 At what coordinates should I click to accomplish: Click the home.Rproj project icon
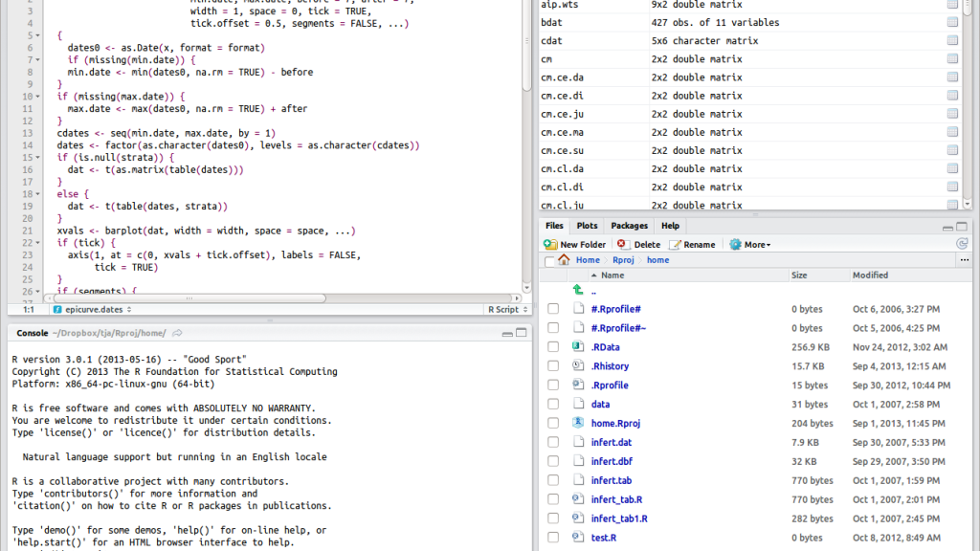578,423
